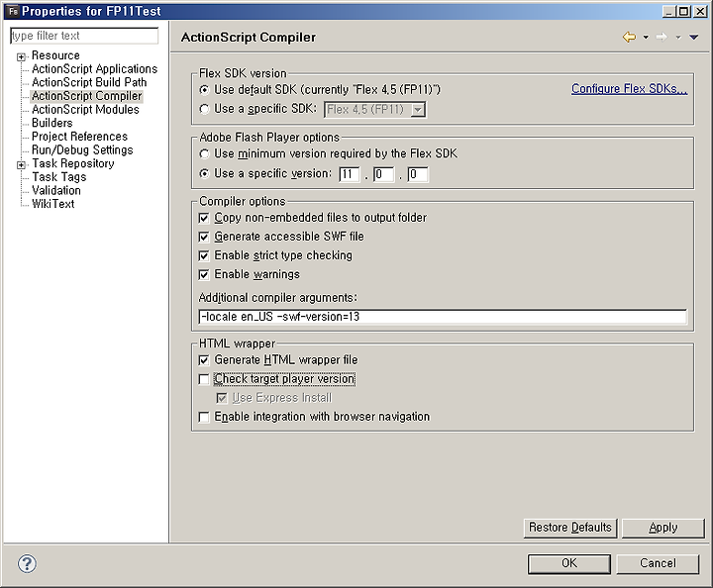Select ActionScript Applications in the tree

95,69
